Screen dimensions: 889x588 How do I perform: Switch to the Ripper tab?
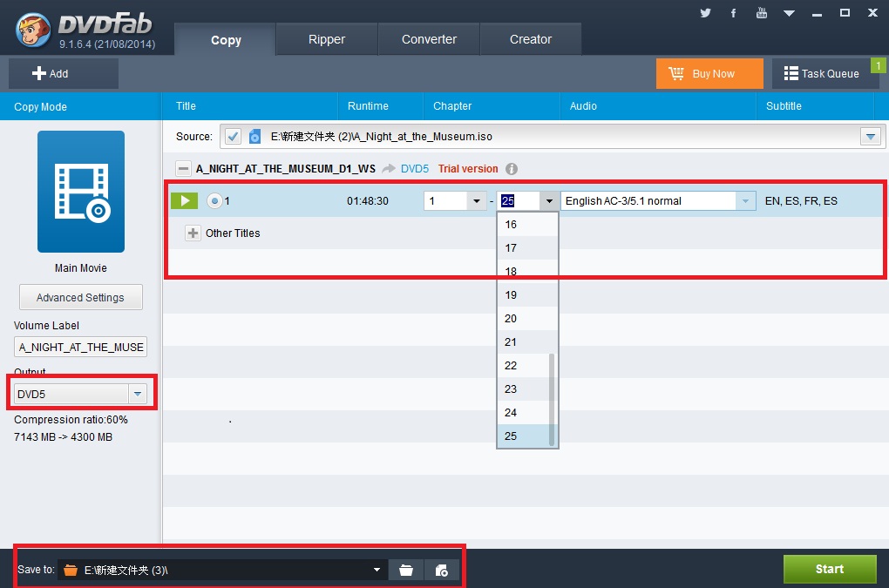327,39
